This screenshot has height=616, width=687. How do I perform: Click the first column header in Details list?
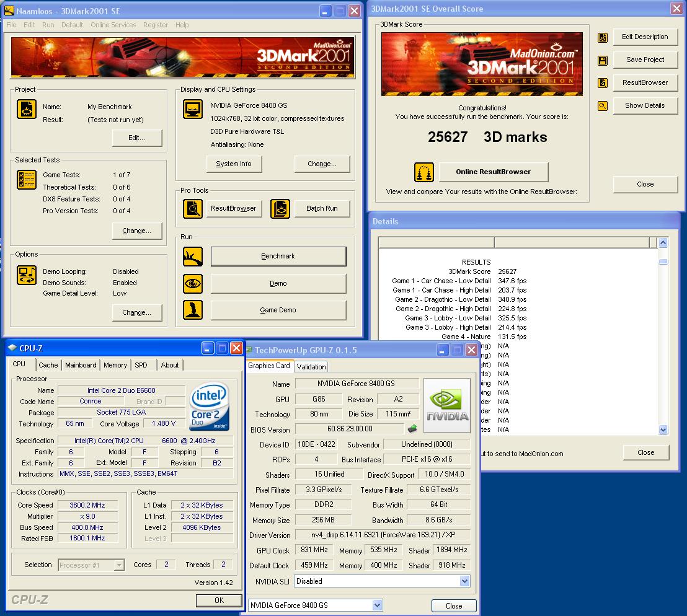(436, 242)
